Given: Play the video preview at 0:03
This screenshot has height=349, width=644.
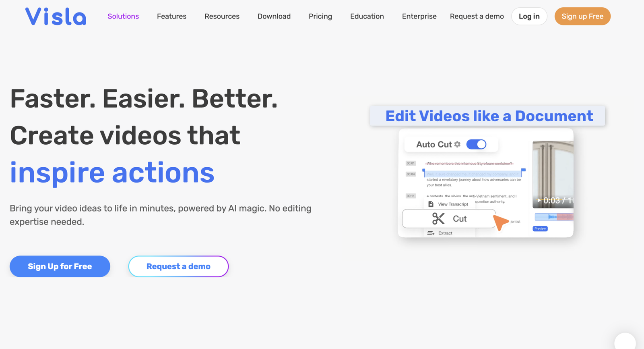Looking at the screenshot, I should coord(539,200).
